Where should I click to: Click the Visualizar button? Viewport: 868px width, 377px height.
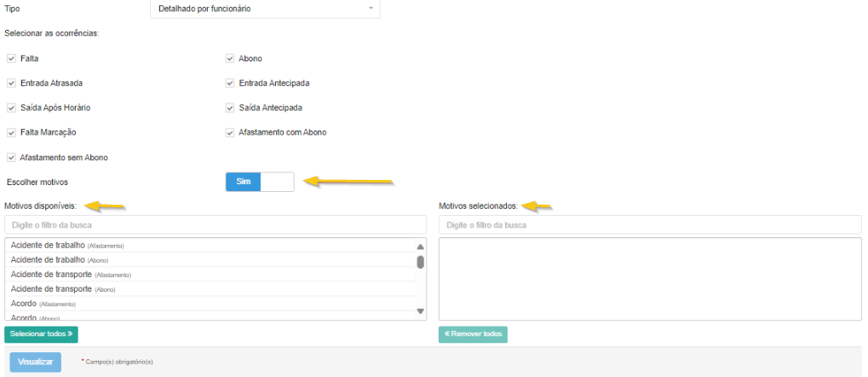coord(36,362)
